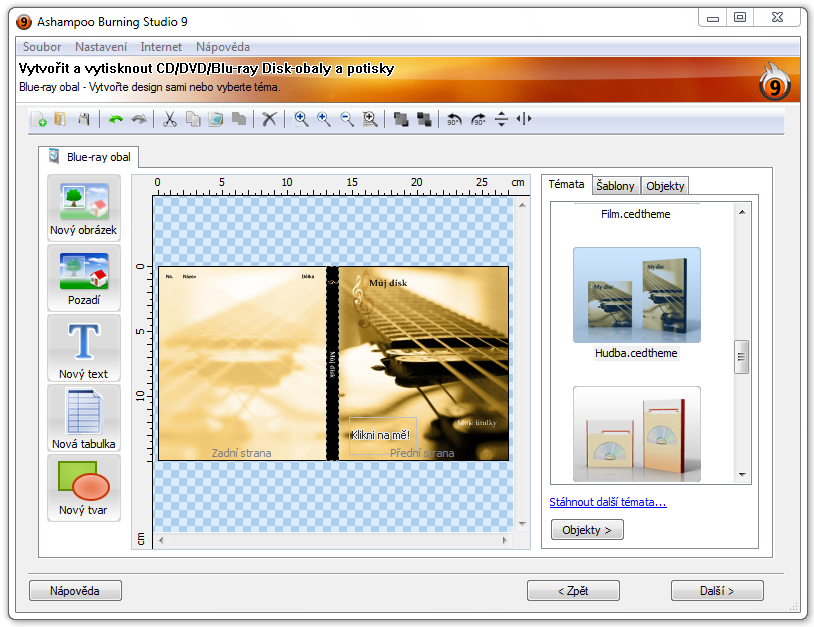Click the zoom-to-page magnifier icon
Screen dimensions: 814x627
[370, 119]
